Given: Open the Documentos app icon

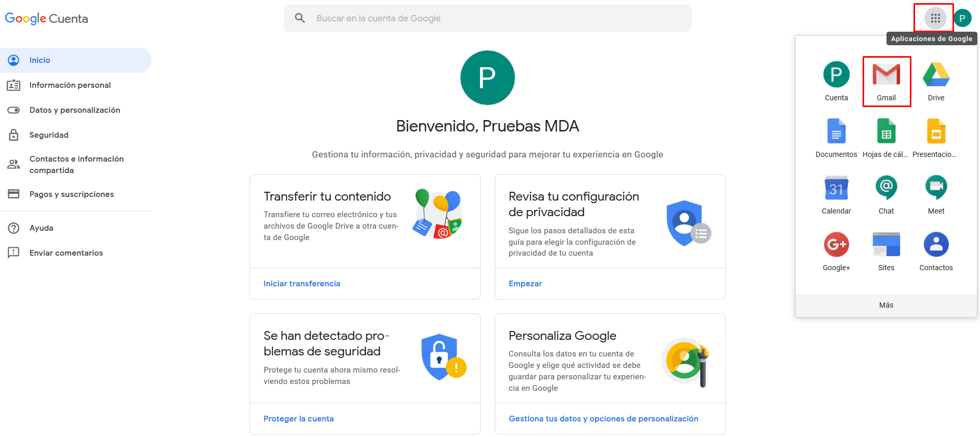Looking at the screenshot, I should point(837,139).
